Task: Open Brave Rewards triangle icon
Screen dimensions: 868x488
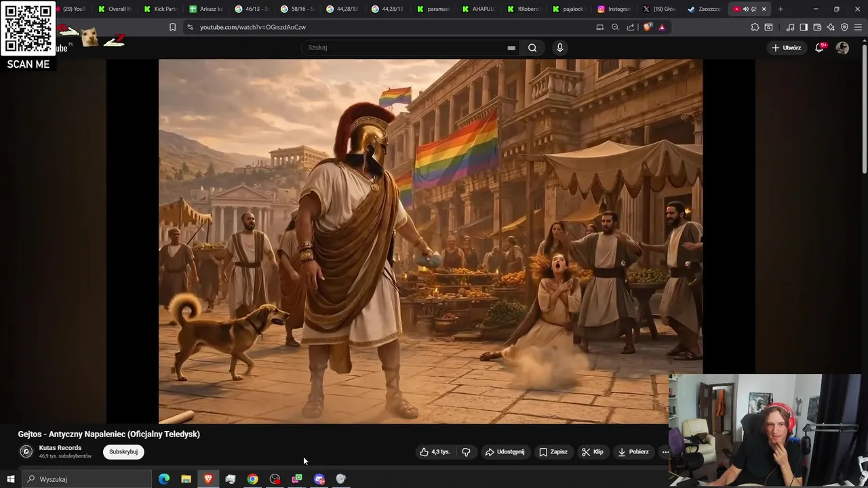Action: tap(662, 27)
